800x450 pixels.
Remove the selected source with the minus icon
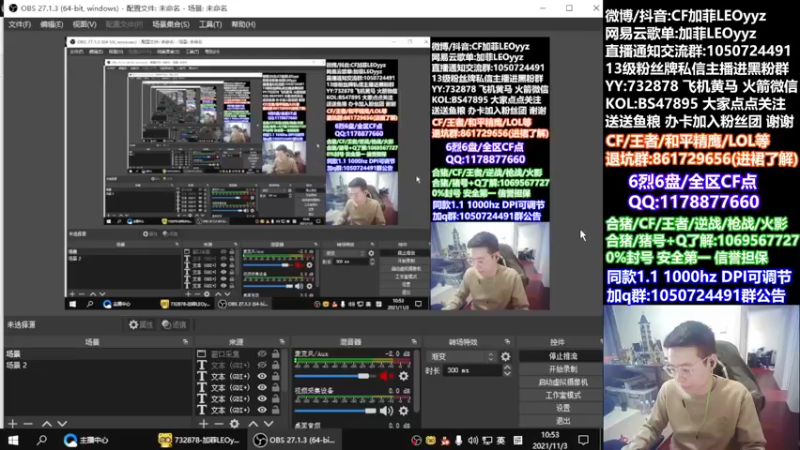pyautogui.click(x=219, y=423)
